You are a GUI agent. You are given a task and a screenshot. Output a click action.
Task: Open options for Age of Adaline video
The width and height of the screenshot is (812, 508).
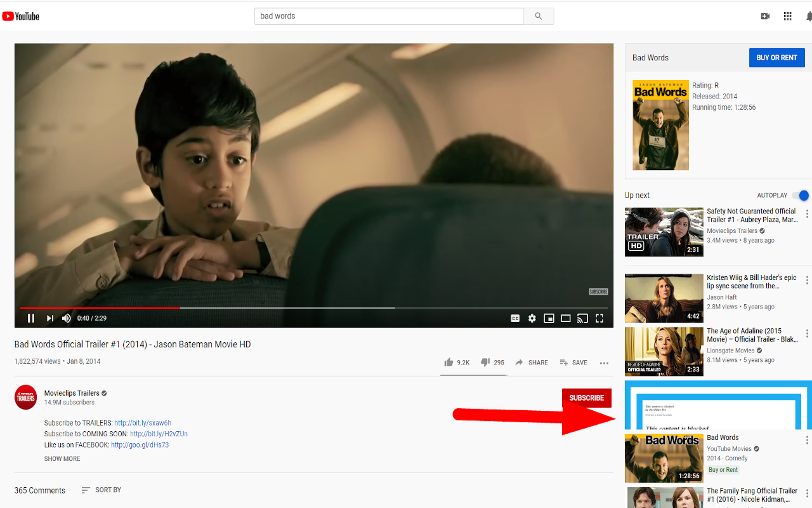(x=807, y=333)
